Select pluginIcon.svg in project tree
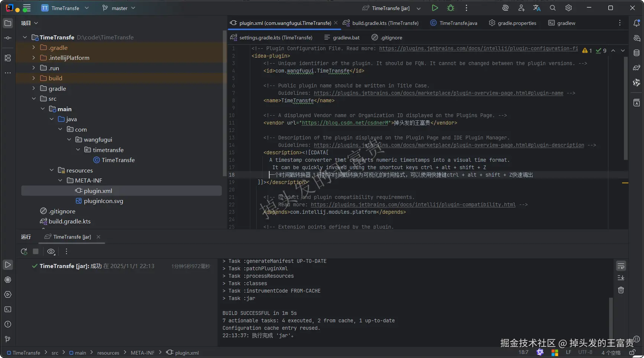The width and height of the screenshot is (644, 358). 103,201
